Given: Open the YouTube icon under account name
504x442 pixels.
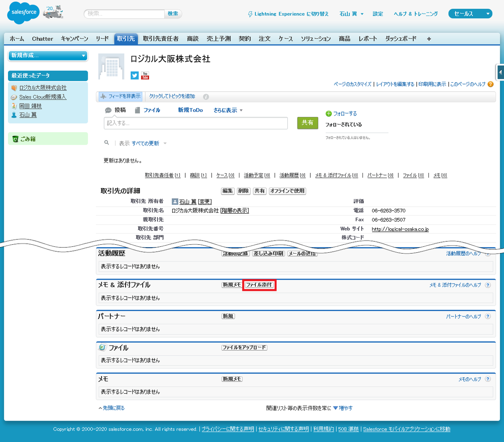Looking at the screenshot, I should coord(145,76).
